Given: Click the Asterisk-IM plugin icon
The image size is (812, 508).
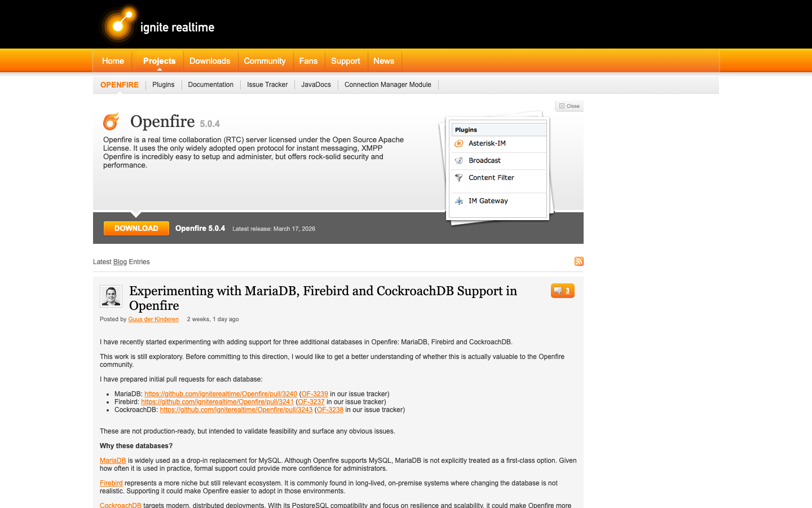Looking at the screenshot, I should [x=459, y=143].
